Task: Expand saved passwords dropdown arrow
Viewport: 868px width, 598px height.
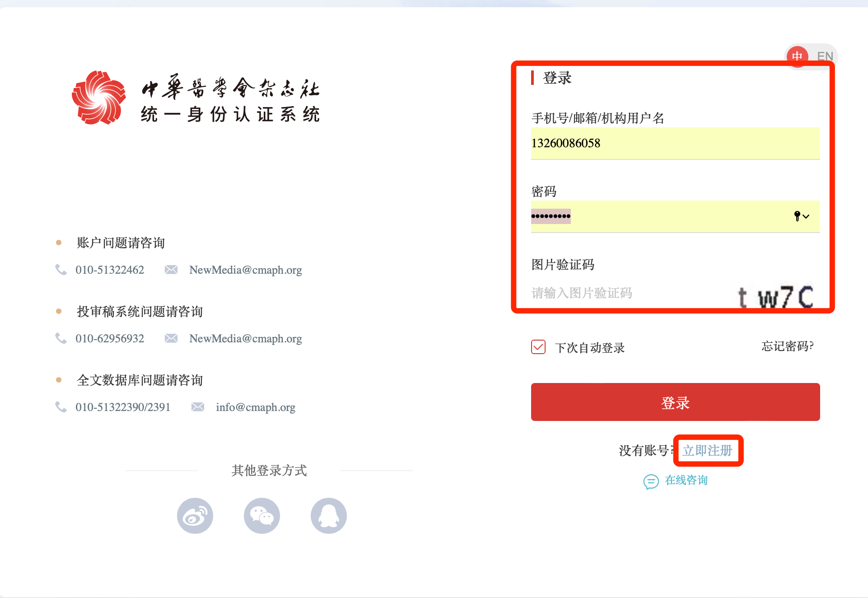Action: (x=807, y=217)
